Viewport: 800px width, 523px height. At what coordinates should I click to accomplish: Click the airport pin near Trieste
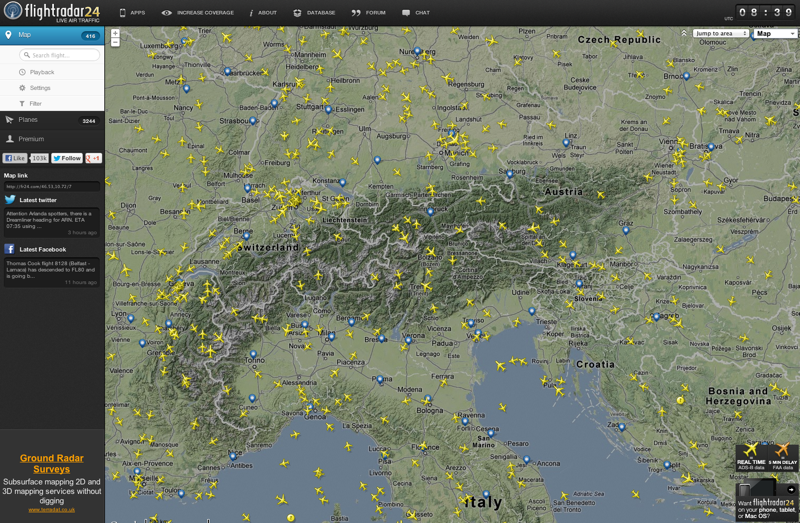(532, 311)
